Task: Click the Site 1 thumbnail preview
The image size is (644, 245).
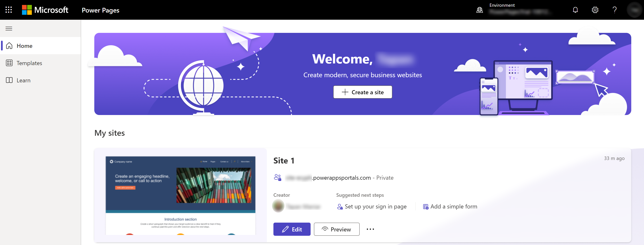Action: 180,196
